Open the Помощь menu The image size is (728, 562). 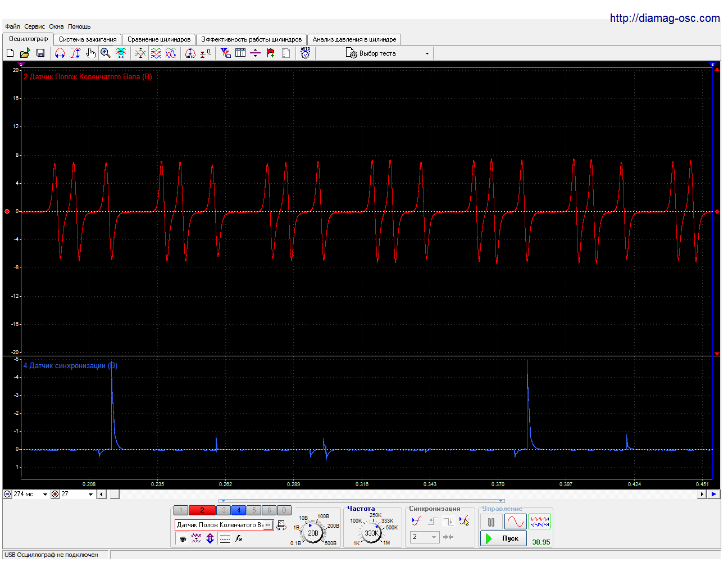click(x=79, y=26)
